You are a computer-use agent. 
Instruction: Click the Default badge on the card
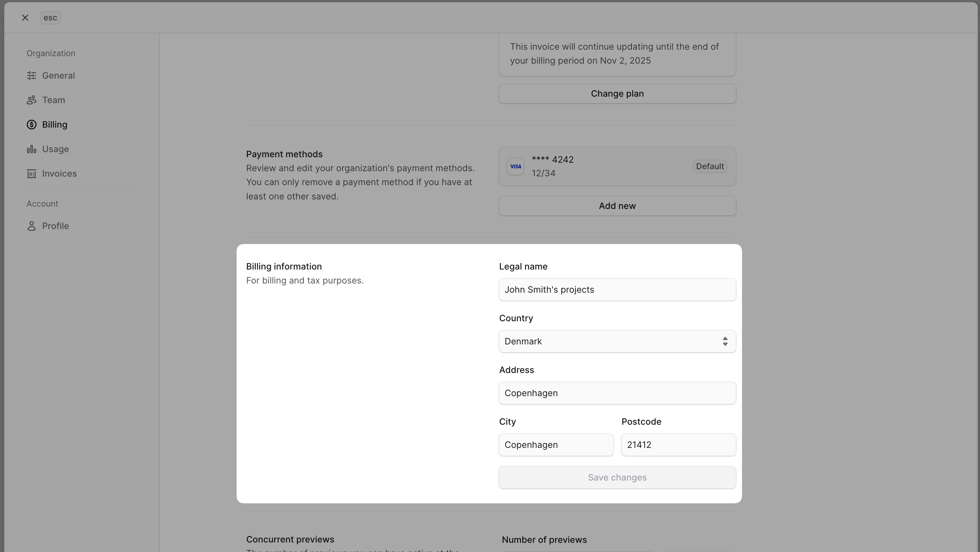click(x=710, y=166)
